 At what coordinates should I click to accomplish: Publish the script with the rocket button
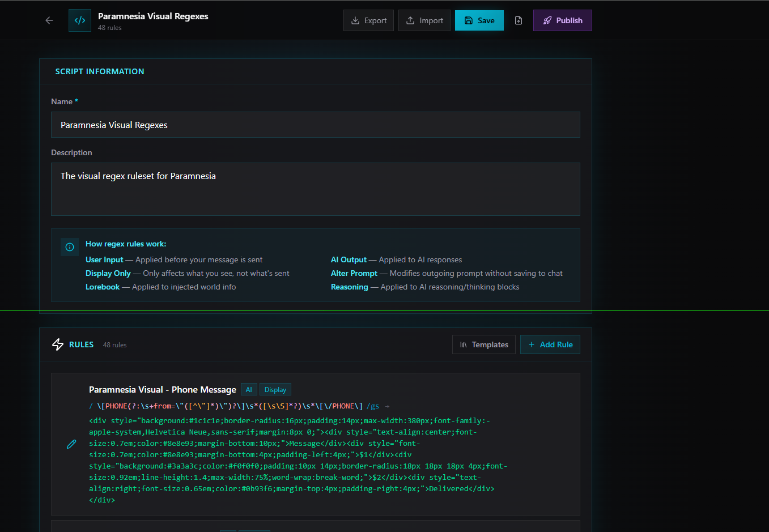[563, 20]
